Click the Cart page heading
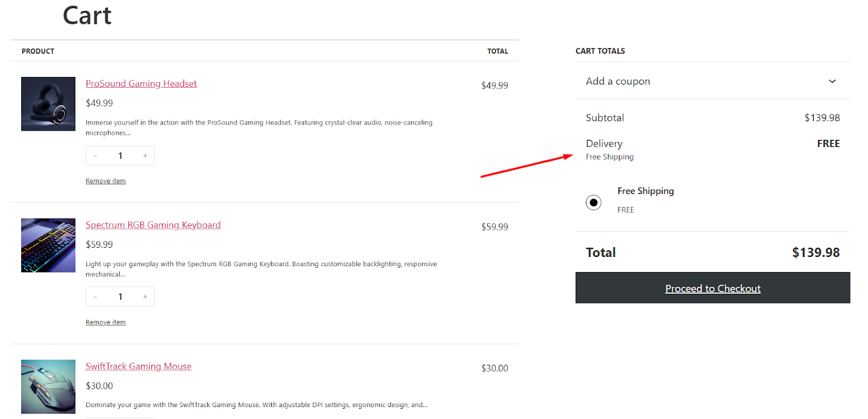The height and width of the screenshot is (419, 868). click(x=87, y=15)
